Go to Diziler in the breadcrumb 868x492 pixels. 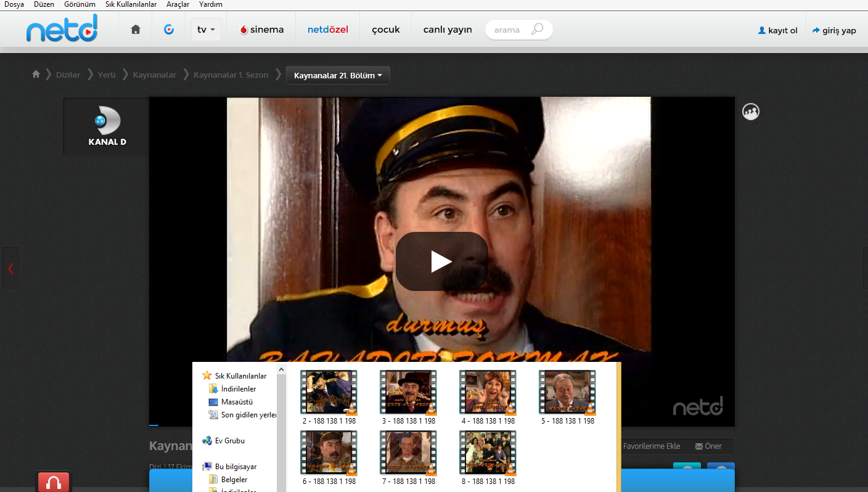pos(68,75)
